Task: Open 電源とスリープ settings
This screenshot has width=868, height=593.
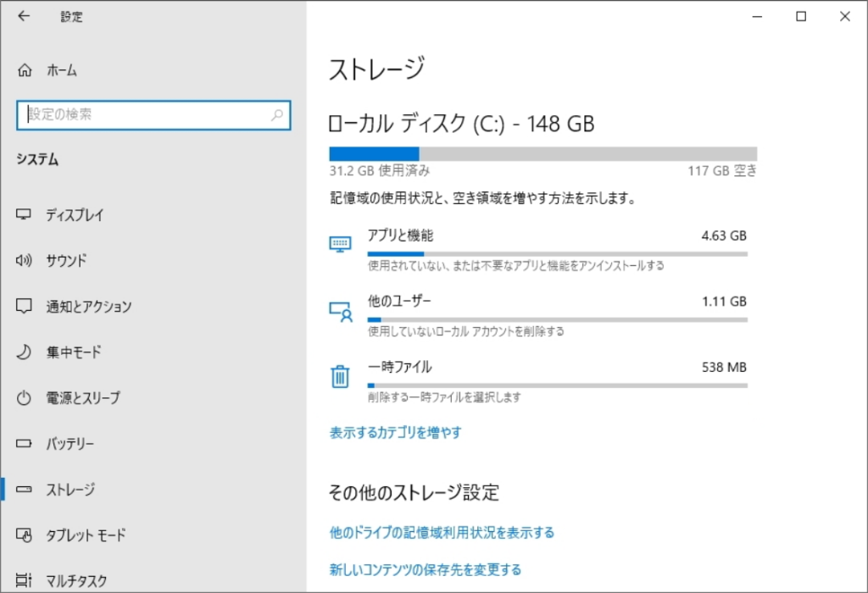Action: [83, 397]
